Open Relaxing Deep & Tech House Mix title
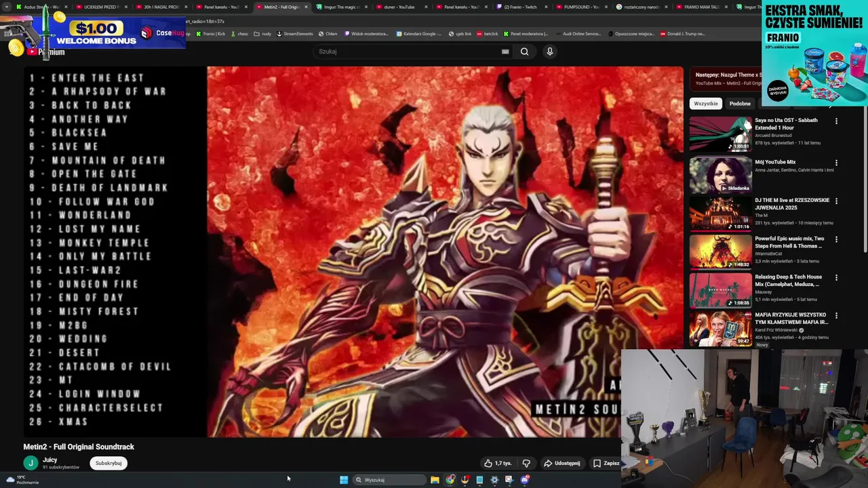This screenshot has height=488, width=868. point(789,281)
